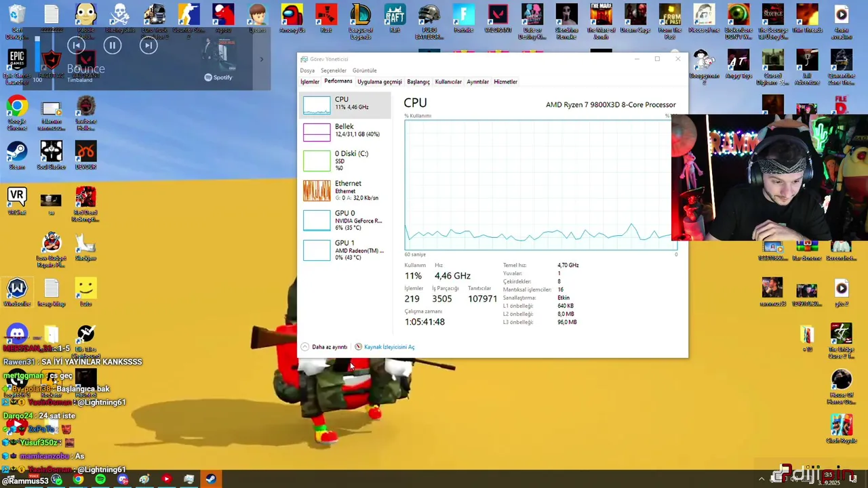Launch From the Past shortcut

tap(669, 20)
